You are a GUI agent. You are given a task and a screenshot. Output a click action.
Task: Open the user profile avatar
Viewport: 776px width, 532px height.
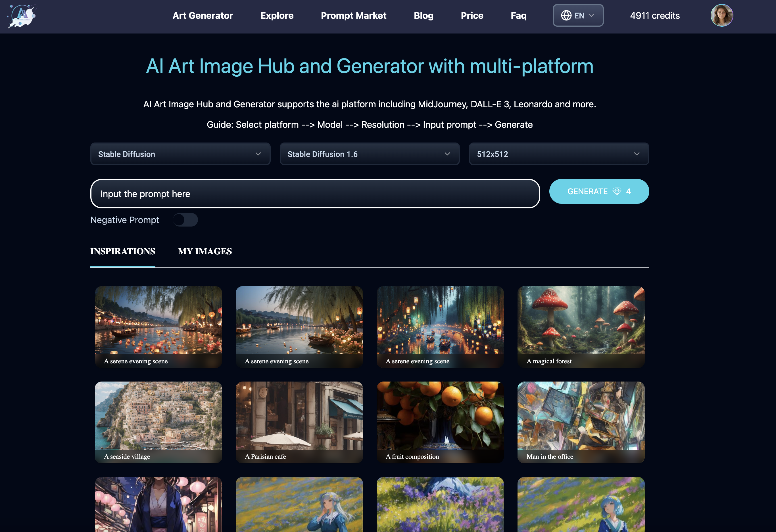tap(721, 15)
